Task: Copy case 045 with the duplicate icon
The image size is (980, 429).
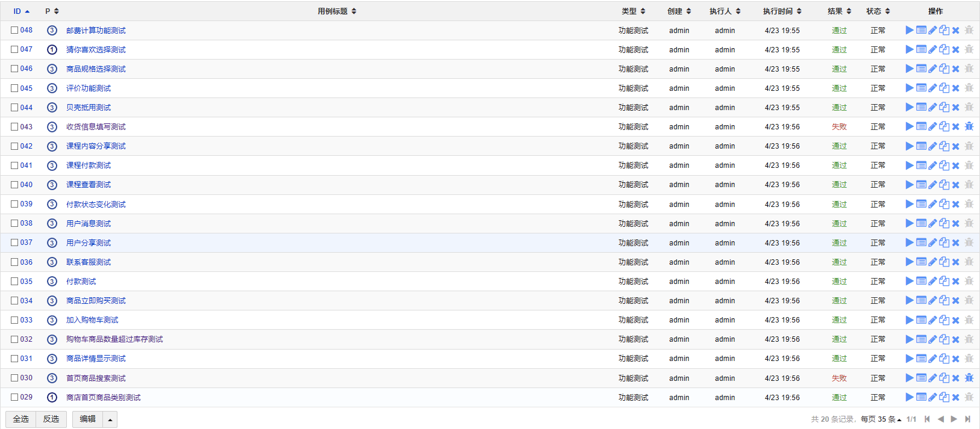Action: pyautogui.click(x=944, y=88)
